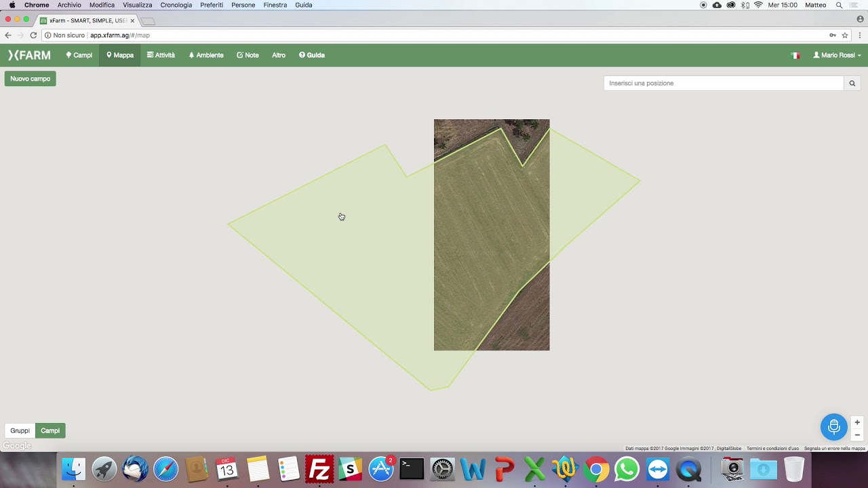
Task: Click the cloud upload menu bar icon
Action: 717,5
